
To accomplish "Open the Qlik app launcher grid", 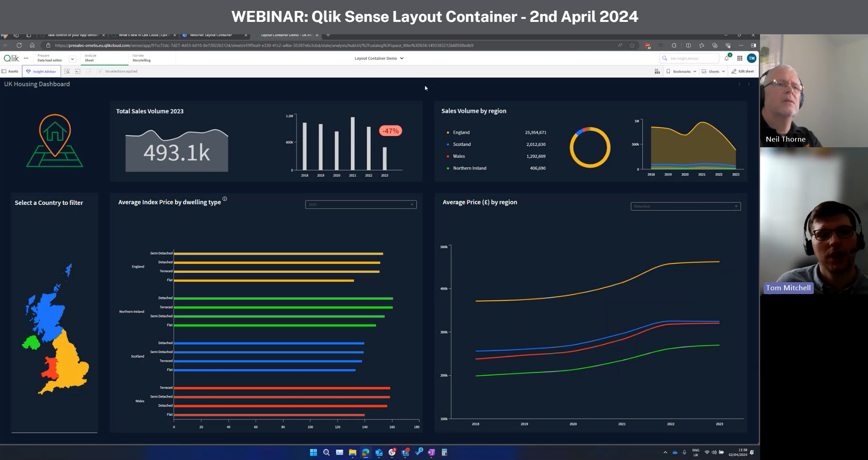I will click(740, 58).
